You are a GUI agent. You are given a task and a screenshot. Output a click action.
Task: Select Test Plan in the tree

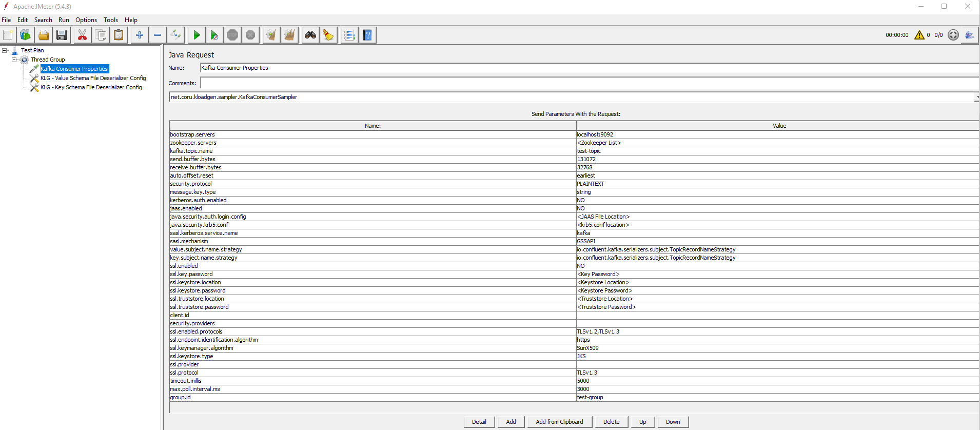coord(32,50)
